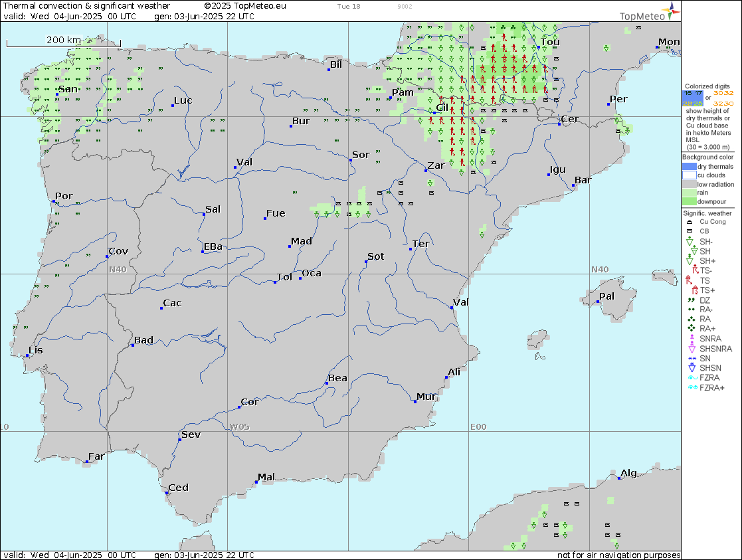Click the Pal city marker on Mallorca
Image resolution: width=742 pixels, height=560 pixels.
[598, 302]
